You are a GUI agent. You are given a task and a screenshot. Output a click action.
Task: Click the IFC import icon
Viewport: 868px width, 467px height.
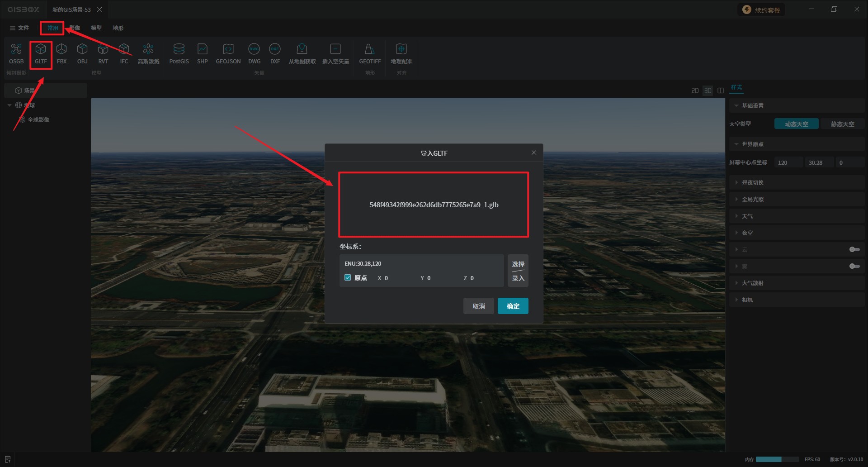point(124,53)
